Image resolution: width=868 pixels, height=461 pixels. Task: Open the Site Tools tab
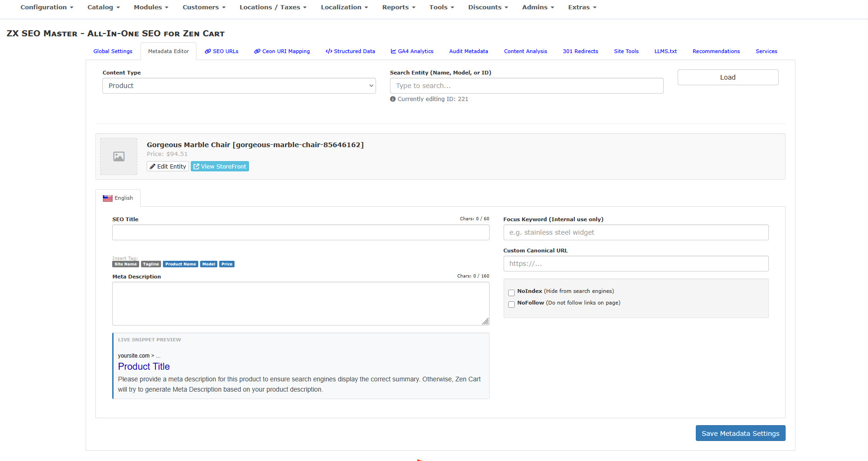click(x=626, y=51)
